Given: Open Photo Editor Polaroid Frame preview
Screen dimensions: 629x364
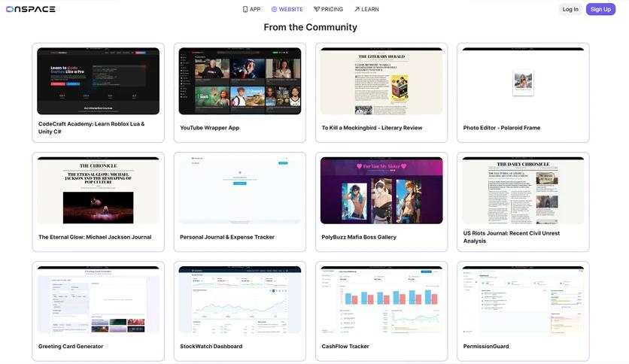Looking at the screenshot, I should (523, 81).
